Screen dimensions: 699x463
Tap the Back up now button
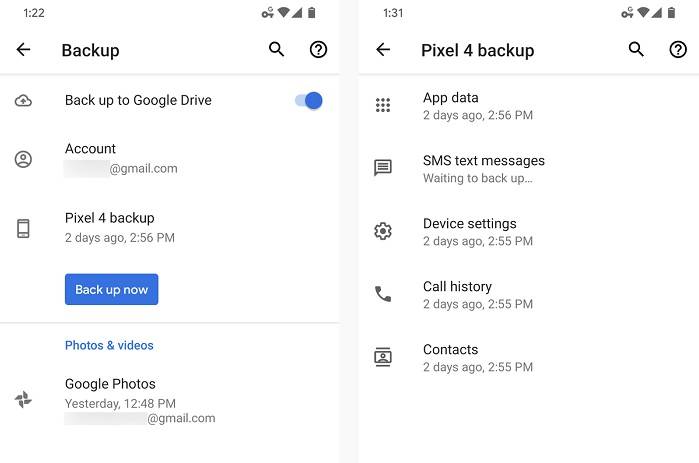[111, 289]
